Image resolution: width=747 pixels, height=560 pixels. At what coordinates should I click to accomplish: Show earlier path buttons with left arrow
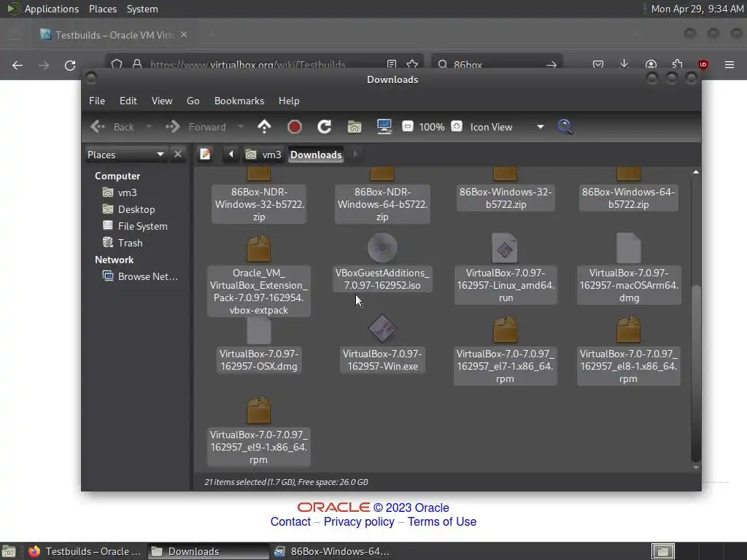point(231,155)
